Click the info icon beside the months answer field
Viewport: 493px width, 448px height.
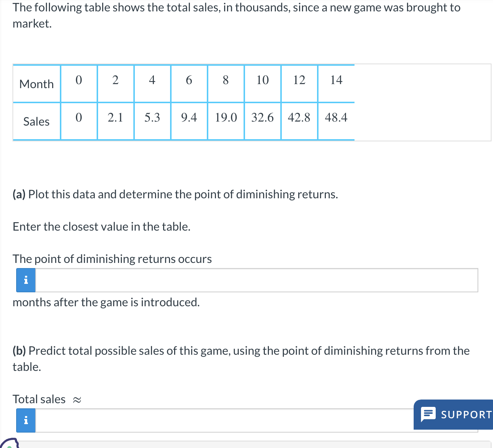pos(25,280)
